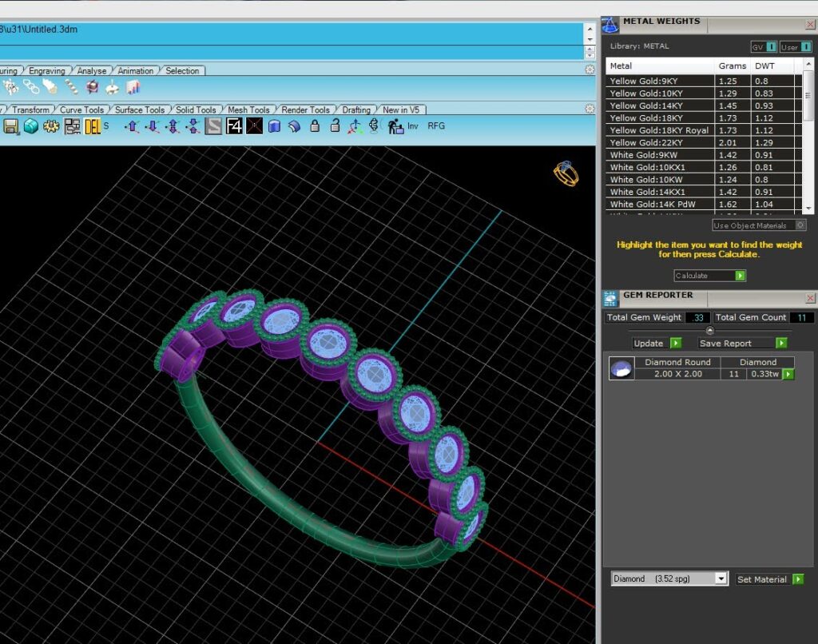818x644 pixels.
Task: Switch to the Transform tab
Action: [x=31, y=110]
